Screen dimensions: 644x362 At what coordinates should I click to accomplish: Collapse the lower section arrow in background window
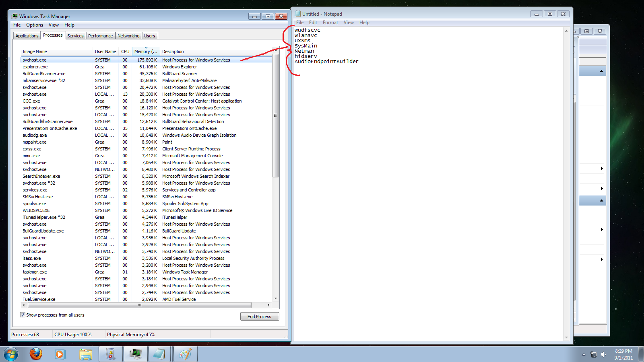click(601, 200)
